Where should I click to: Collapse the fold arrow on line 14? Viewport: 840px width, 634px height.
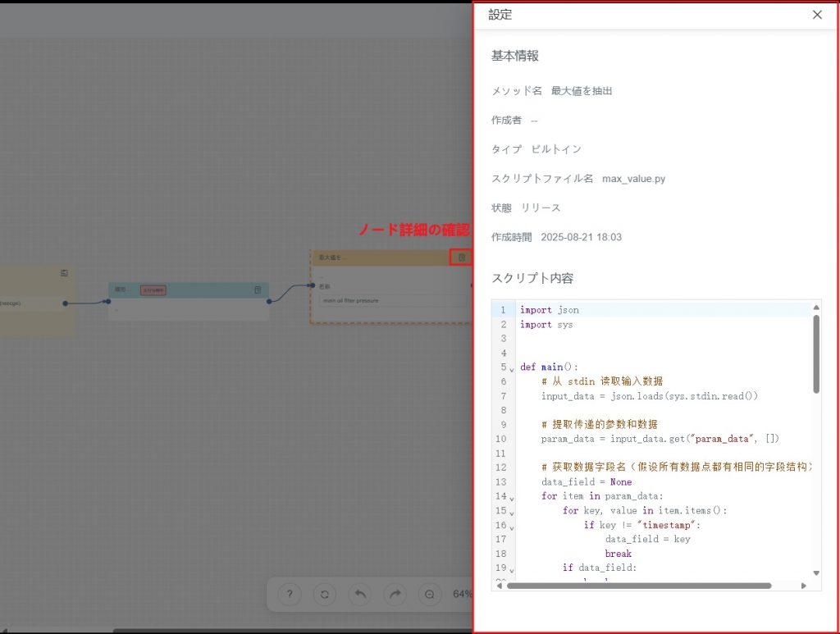pyautogui.click(x=512, y=498)
